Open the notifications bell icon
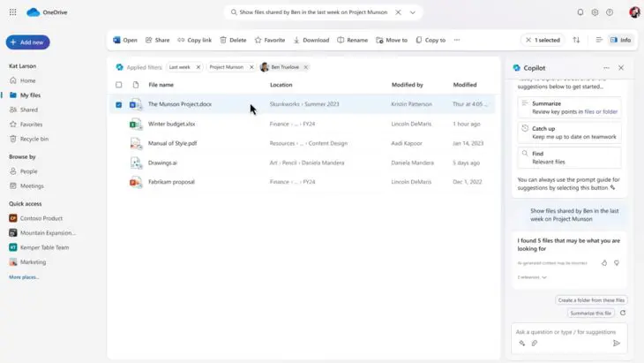Viewport: 644px width, 363px height. point(580,12)
